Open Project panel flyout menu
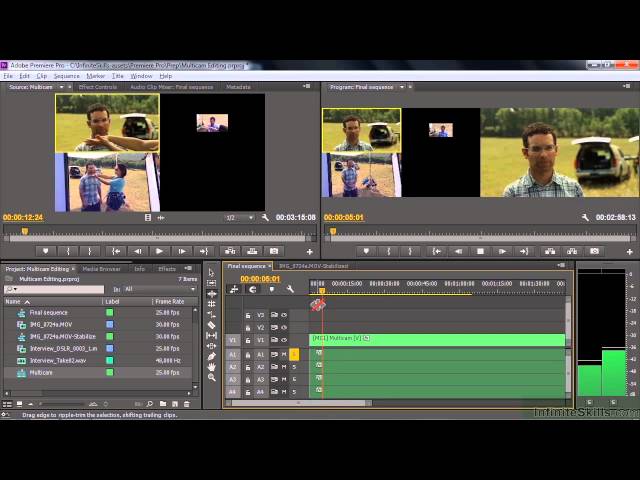This screenshot has width=640, height=480. pyautogui.click(x=188, y=268)
